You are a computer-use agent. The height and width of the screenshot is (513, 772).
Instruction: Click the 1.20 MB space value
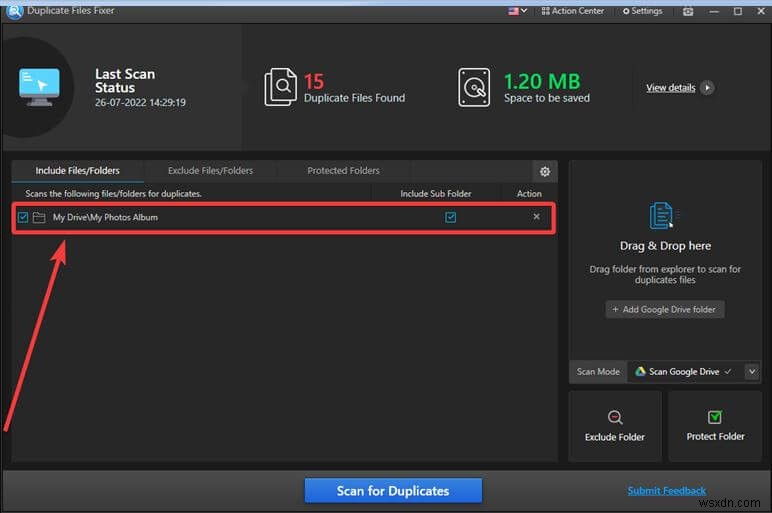tap(542, 81)
